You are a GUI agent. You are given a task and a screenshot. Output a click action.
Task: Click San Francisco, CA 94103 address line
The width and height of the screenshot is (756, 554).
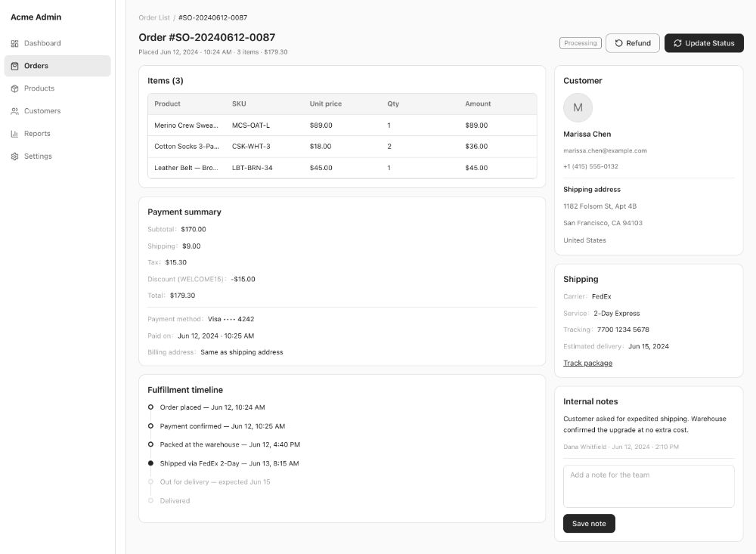pos(603,223)
